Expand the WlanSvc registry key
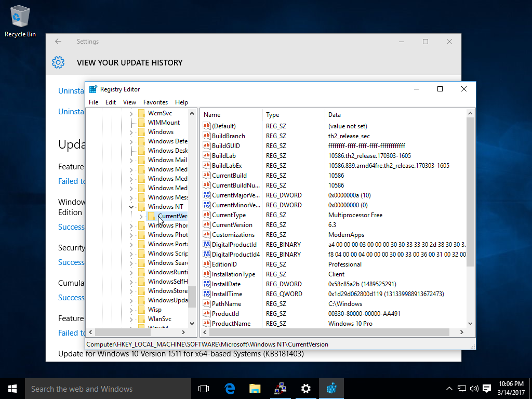Viewport: 532px width, 399px height. [131, 320]
